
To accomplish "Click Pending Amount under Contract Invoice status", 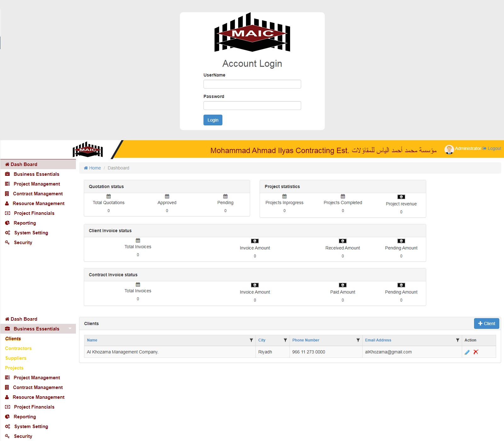I will pyautogui.click(x=401, y=292).
